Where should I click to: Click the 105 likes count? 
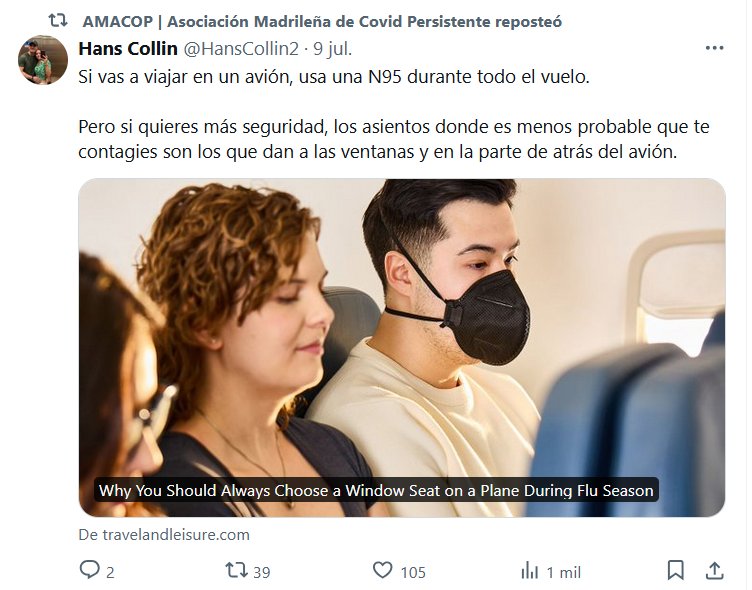(413, 572)
